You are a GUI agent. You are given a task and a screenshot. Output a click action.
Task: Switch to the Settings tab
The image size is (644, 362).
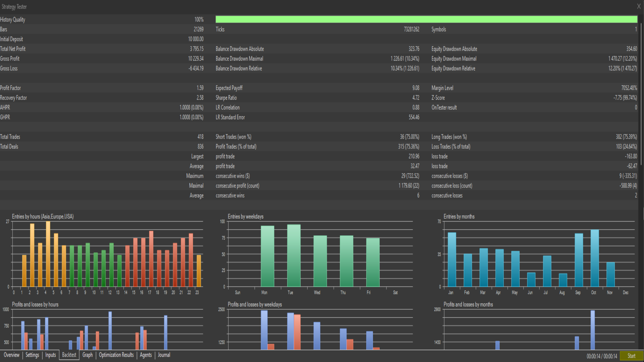click(32, 355)
